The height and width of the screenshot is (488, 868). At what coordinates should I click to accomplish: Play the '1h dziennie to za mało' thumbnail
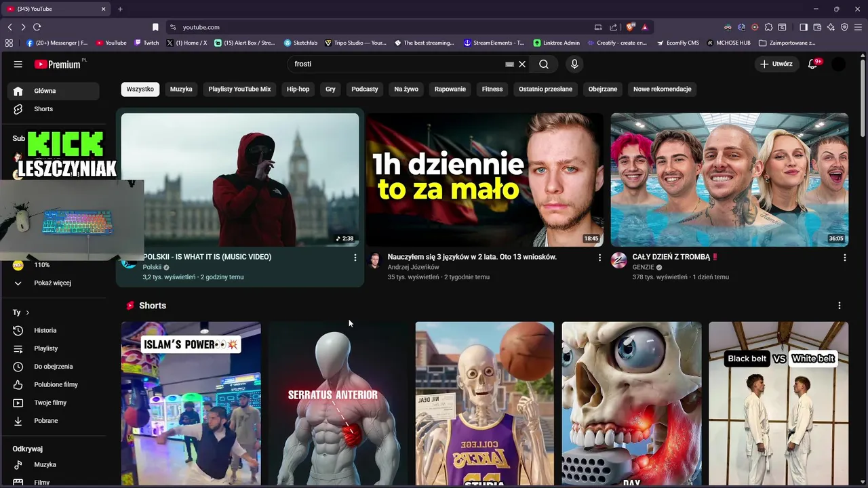point(484,180)
